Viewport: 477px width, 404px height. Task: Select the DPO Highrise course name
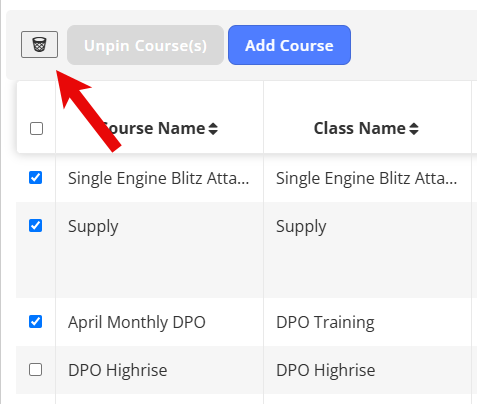coord(118,370)
